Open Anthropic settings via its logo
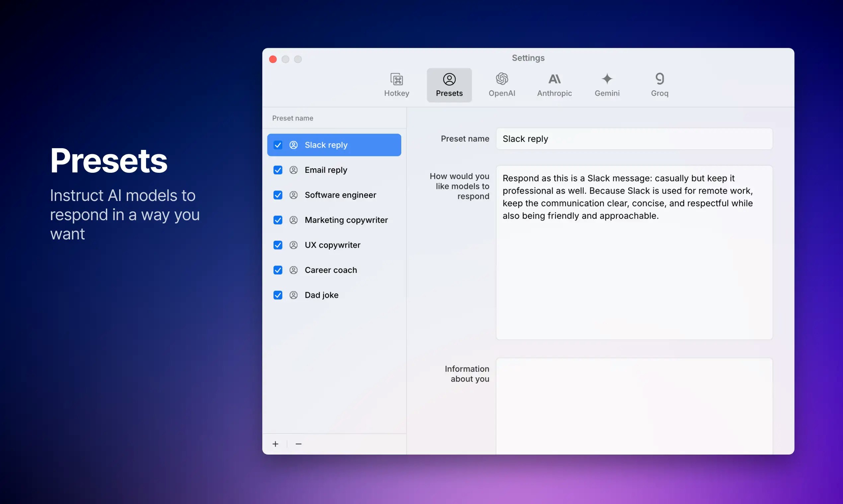Screen dimensions: 843x504 click(554, 79)
